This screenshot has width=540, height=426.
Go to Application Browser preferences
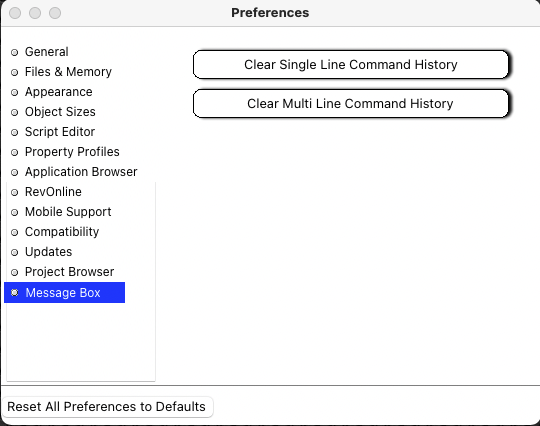(x=81, y=172)
